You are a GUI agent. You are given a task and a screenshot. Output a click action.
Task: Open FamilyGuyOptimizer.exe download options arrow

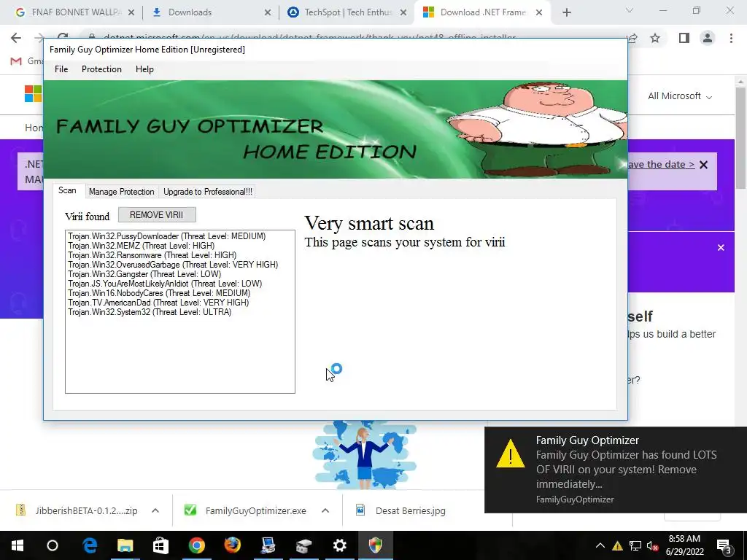(325, 510)
